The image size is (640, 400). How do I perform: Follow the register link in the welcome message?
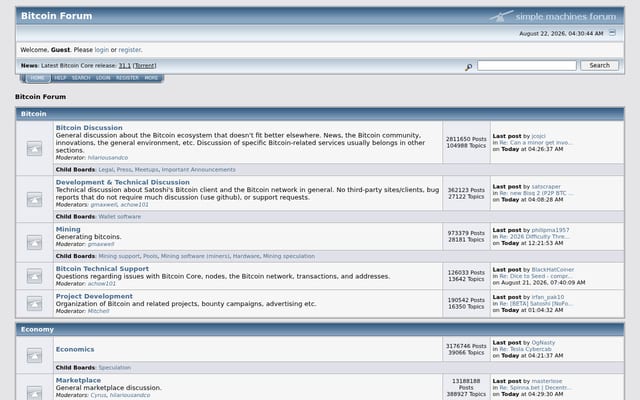pos(129,50)
